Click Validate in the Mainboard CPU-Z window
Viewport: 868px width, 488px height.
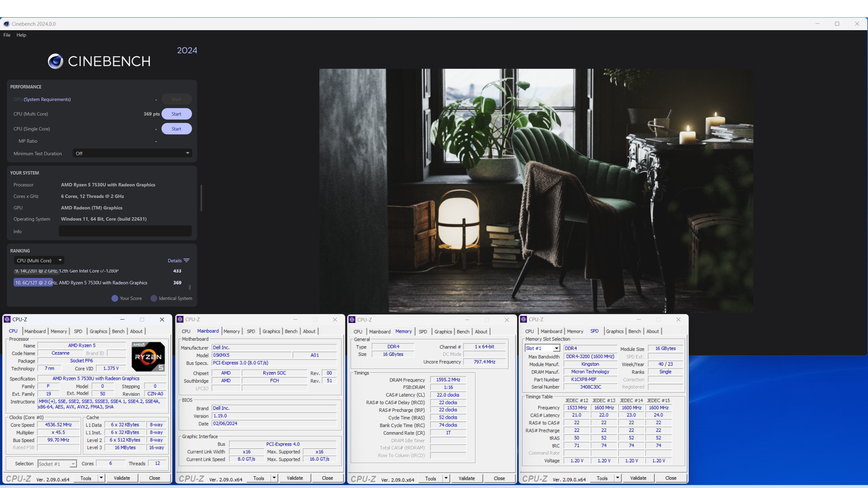click(x=295, y=478)
